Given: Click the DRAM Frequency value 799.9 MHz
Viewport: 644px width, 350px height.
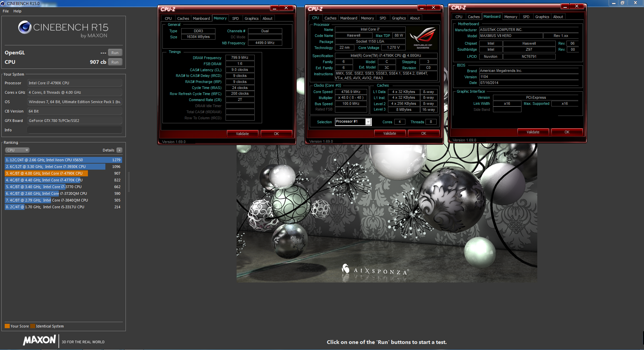Looking at the screenshot, I should [x=240, y=58].
